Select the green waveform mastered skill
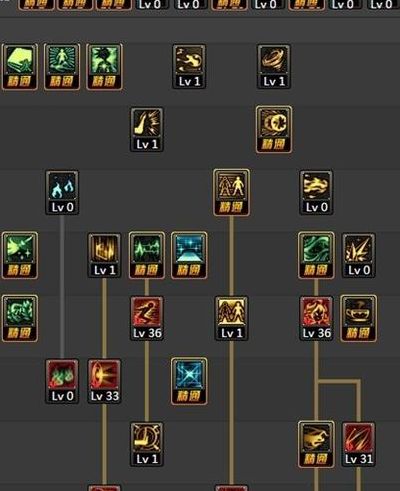The width and height of the screenshot is (400, 491). 147,255
